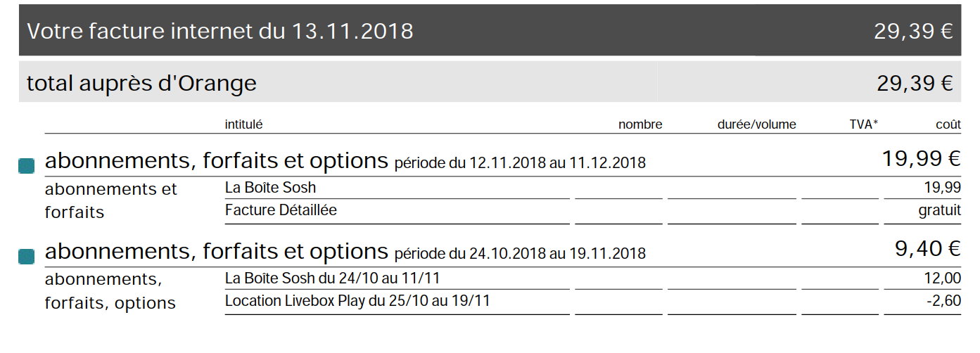The width and height of the screenshot is (980, 353).
Task: Click "La Boîte Sosh du 24/10 au 11/11" line
Action: (x=333, y=278)
